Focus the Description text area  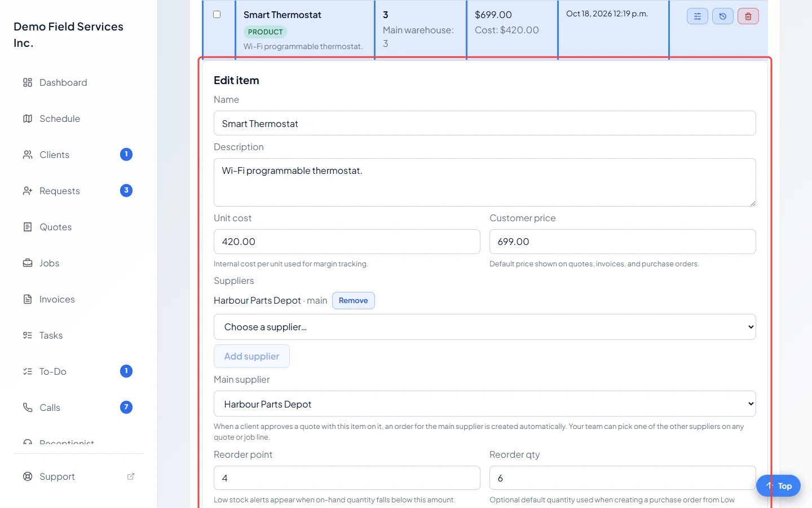pos(485,182)
